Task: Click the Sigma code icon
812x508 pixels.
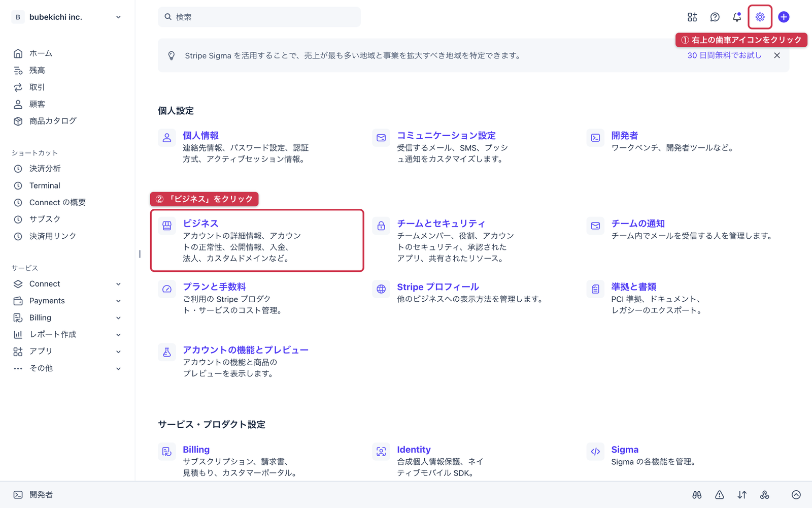Action: point(595,452)
